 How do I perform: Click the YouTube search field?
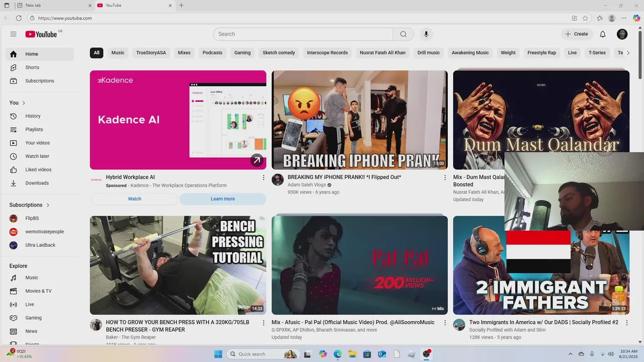[x=303, y=34]
